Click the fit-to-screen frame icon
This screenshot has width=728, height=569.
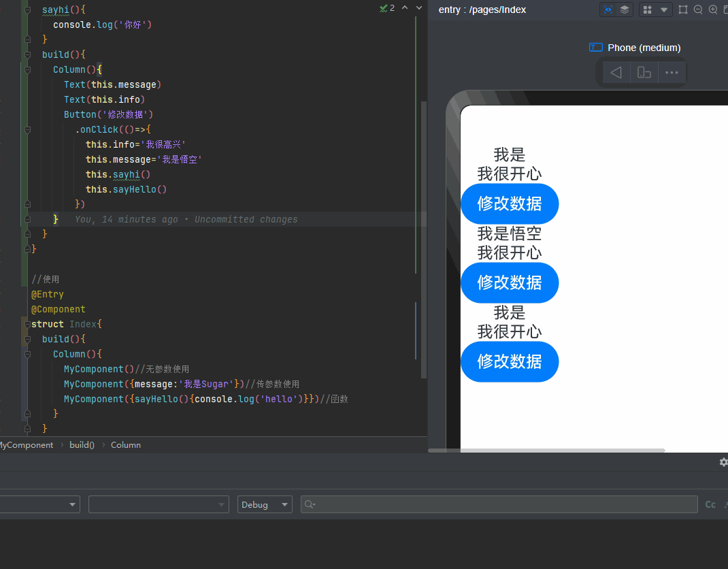[x=683, y=10]
